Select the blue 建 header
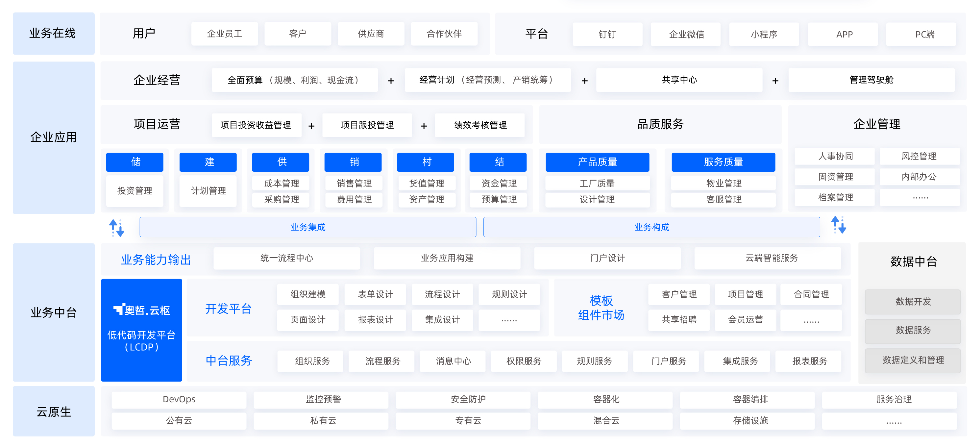Image resolution: width=980 pixels, height=448 pixels. 208,162
